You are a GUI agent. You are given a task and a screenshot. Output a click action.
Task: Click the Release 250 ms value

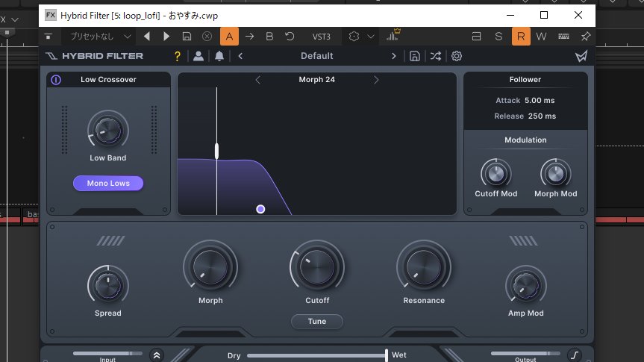click(x=543, y=116)
